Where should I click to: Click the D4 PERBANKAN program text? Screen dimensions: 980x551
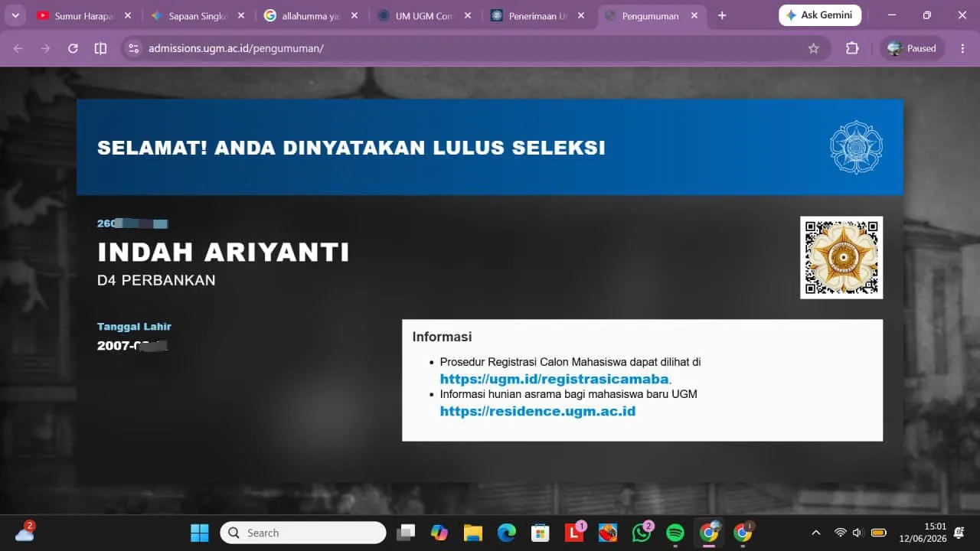156,280
